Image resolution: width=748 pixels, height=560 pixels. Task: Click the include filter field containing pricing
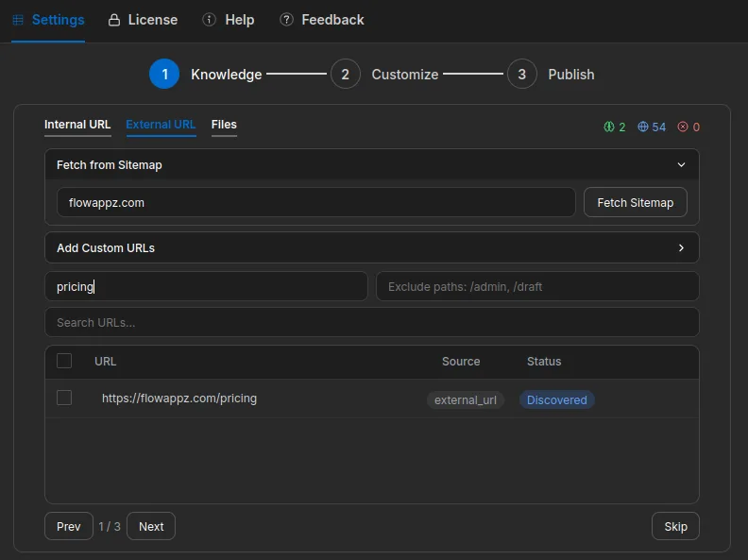(206, 286)
